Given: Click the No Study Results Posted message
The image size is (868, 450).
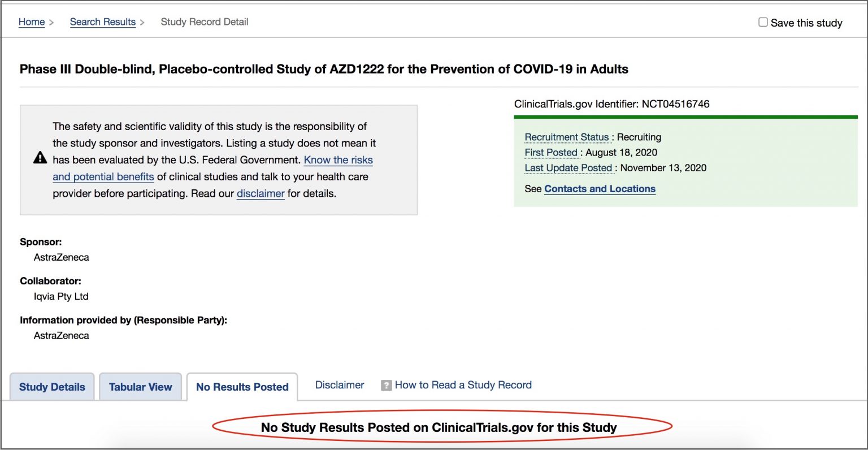Looking at the screenshot, I should pyautogui.click(x=439, y=427).
